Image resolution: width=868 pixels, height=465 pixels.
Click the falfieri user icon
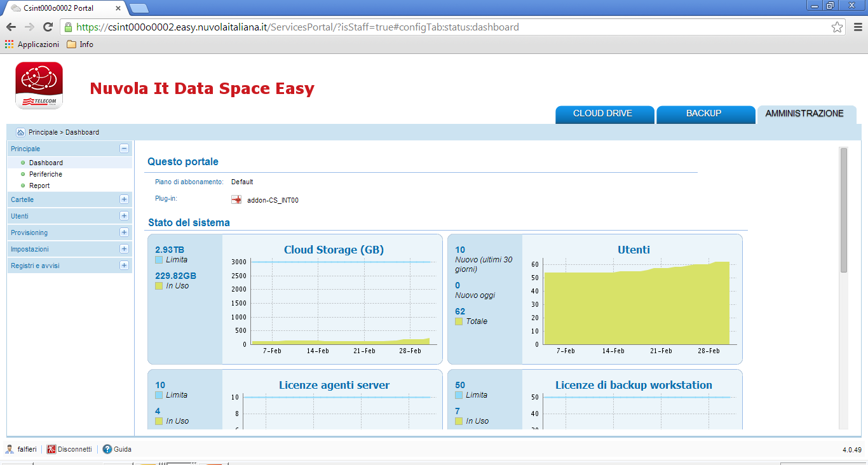(x=10, y=449)
